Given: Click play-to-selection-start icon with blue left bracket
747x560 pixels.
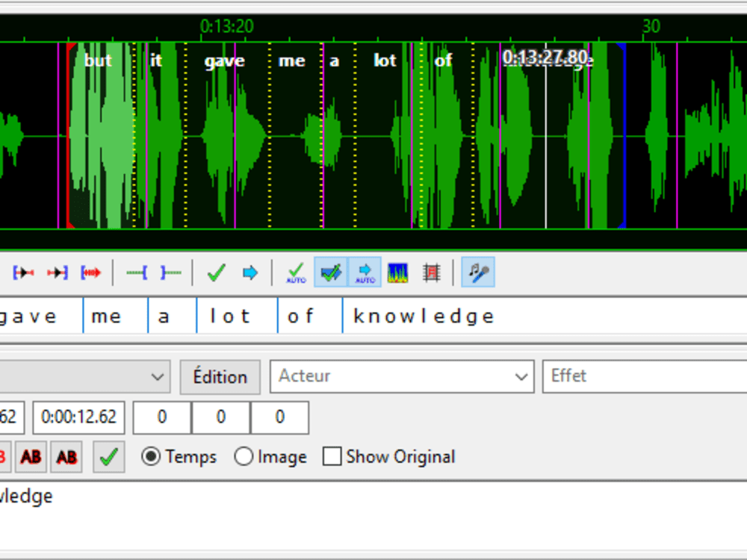Looking at the screenshot, I should 23,273.
